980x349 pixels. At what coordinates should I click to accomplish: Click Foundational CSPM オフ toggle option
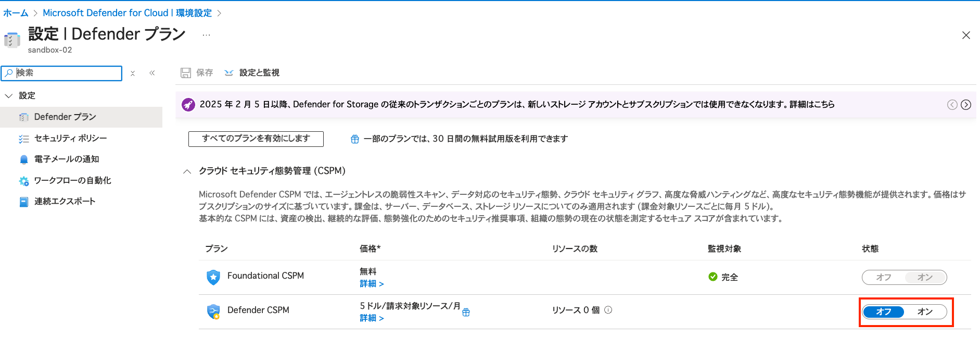click(x=884, y=277)
